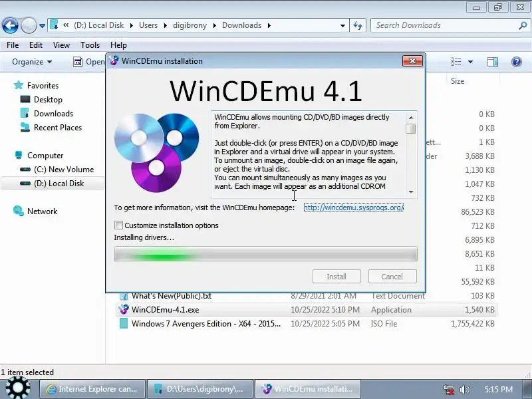The image size is (532, 399).
Task: Click the Install button
Action: (336, 277)
